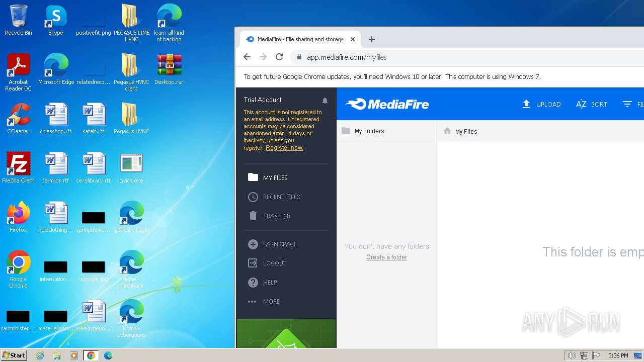Select the Pegasus HVNC folder
The height and width of the screenshot is (362, 644).
coord(131,119)
